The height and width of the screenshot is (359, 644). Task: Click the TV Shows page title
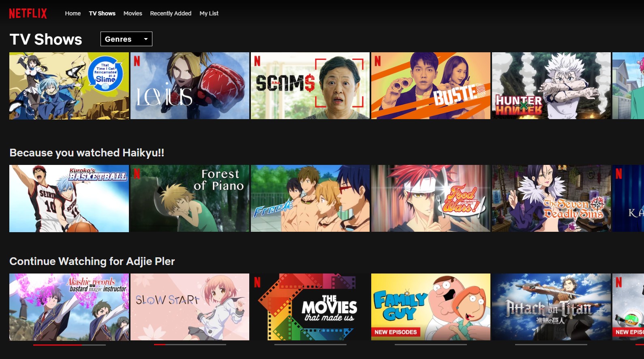tap(46, 39)
